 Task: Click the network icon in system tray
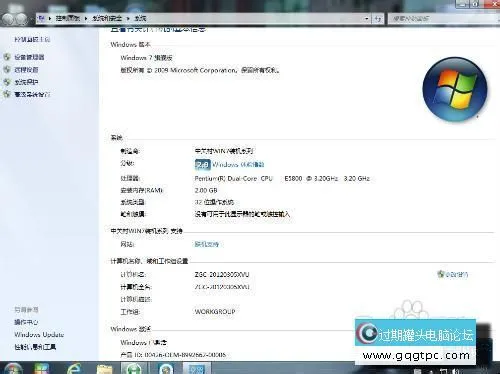click(x=444, y=371)
